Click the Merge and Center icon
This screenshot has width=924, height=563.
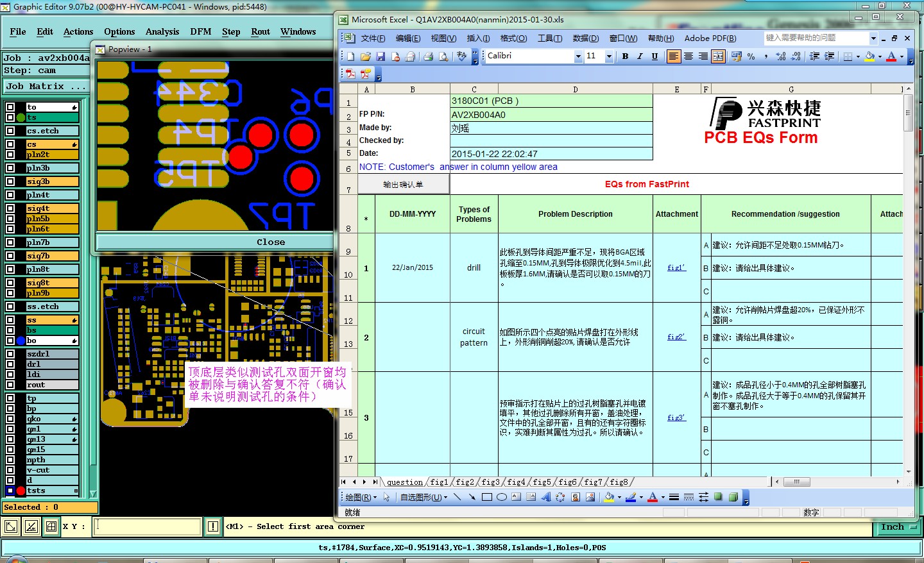718,56
